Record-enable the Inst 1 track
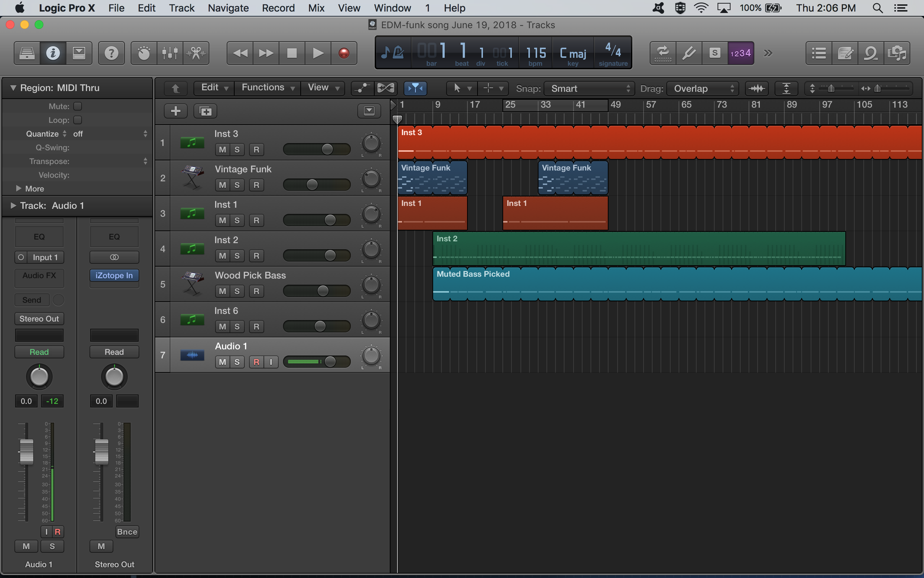This screenshot has width=924, height=578. pos(257,220)
